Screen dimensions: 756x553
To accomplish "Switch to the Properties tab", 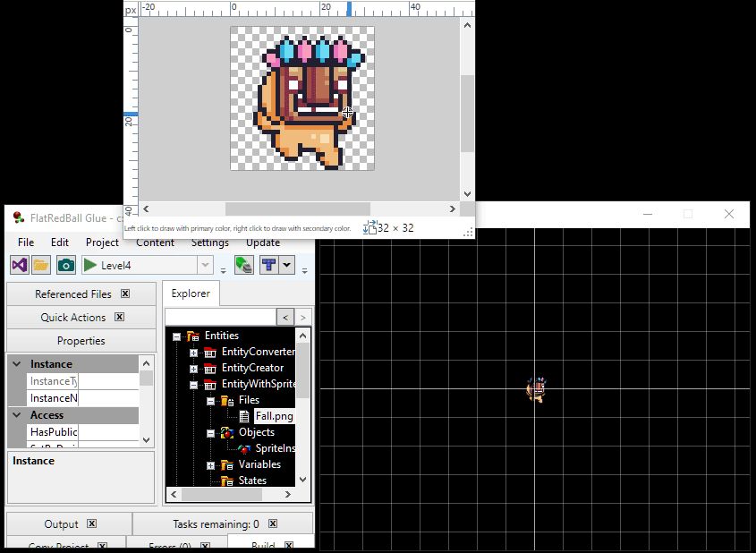I will click(81, 341).
